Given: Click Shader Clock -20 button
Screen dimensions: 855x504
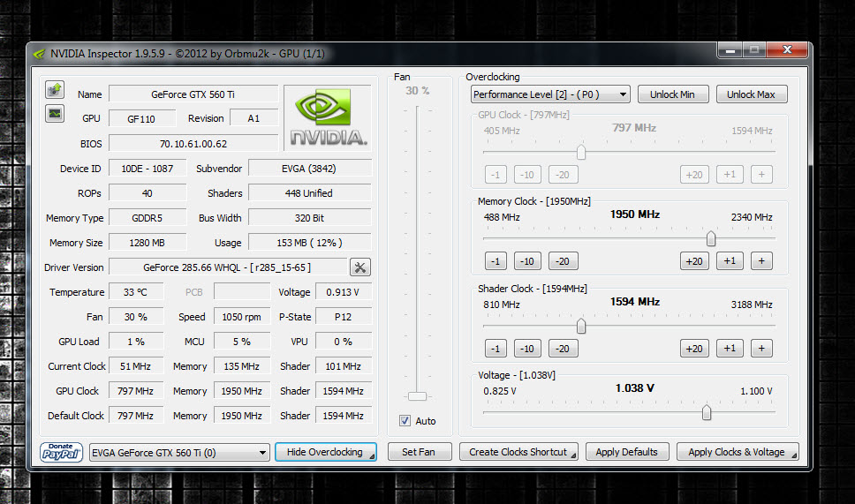Looking at the screenshot, I should click(x=563, y=348).
